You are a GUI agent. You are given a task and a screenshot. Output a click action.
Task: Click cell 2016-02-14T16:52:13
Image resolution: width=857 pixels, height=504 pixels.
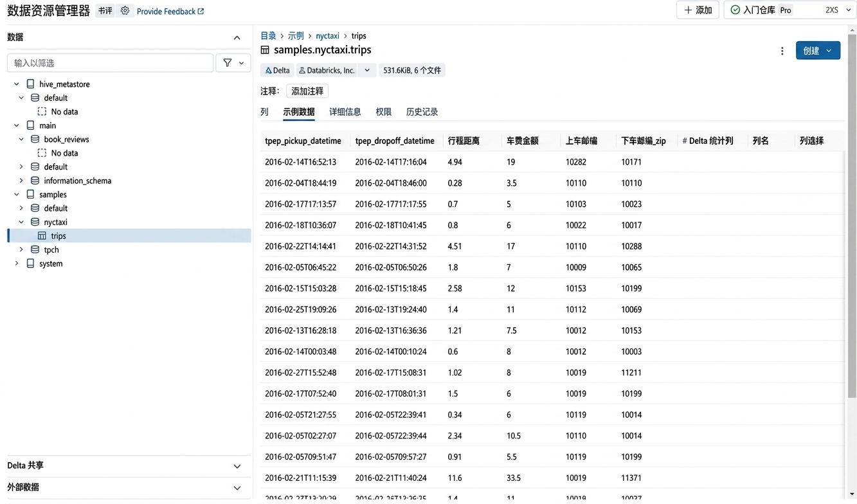click(x=300, y=162)
